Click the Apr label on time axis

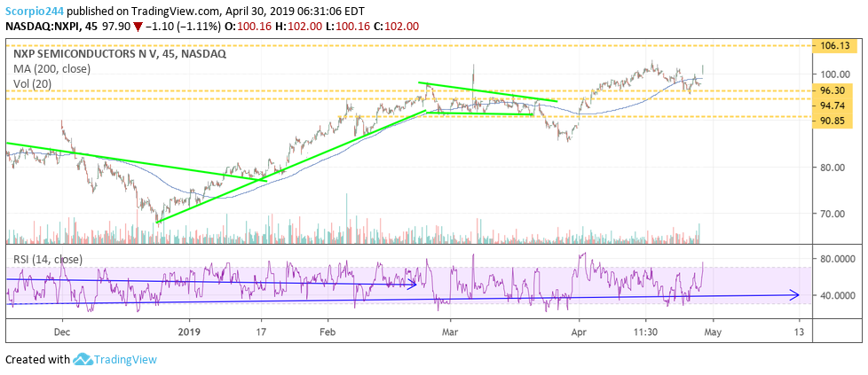[x=579, y=332]
